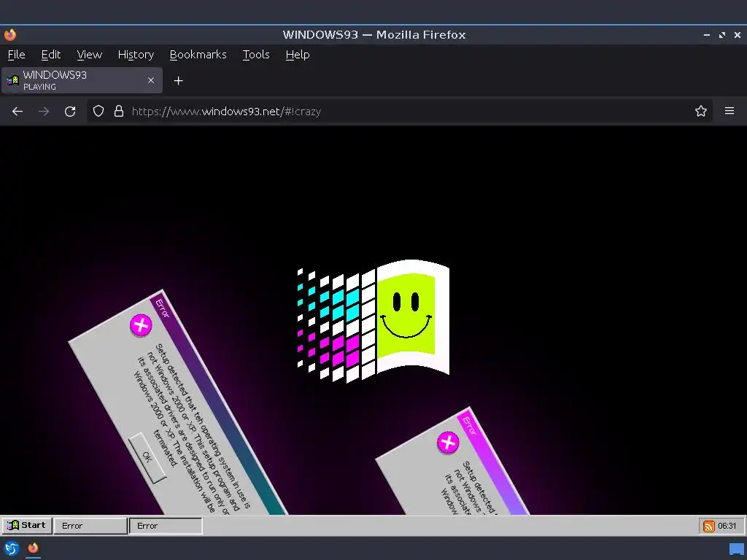Click OK on the rotated Error dialog
Image resolution: width=747 pixels, height=560 pixels.
click(x=147, y=457)
